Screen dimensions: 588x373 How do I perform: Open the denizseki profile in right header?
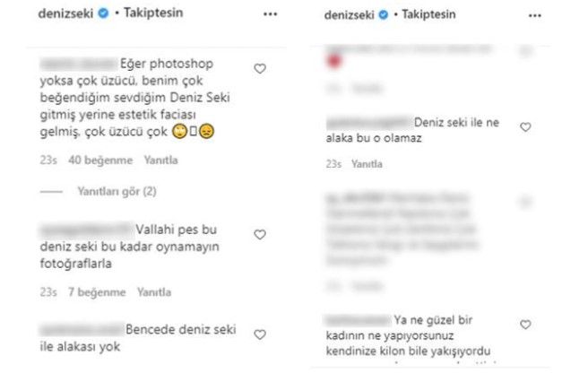[350, 15]
